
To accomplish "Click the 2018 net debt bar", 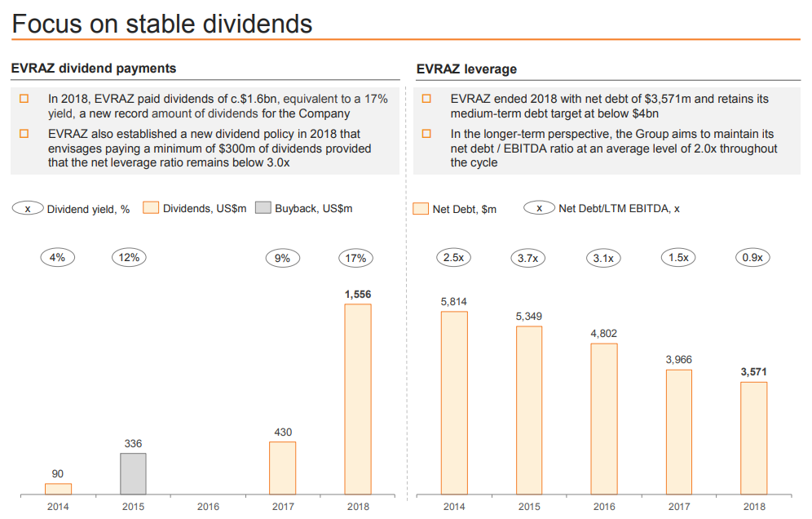I will click(x=754, y=438).
